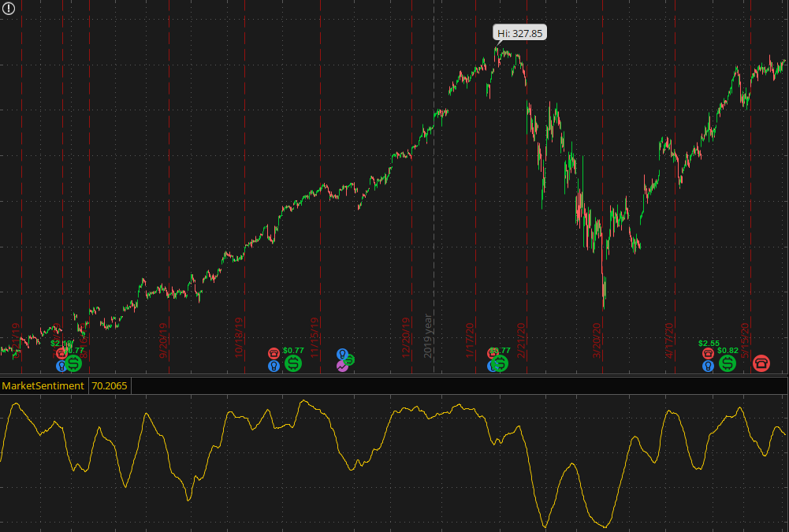Click the blue lightbulb icon after 10/18/19
Viewport: 789px width, 532px height.
click(274, 366)
